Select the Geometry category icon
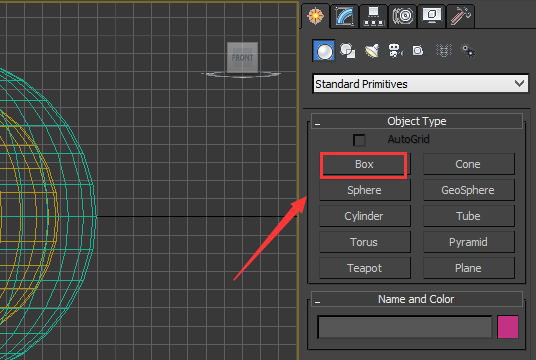 tap(324, 51)
